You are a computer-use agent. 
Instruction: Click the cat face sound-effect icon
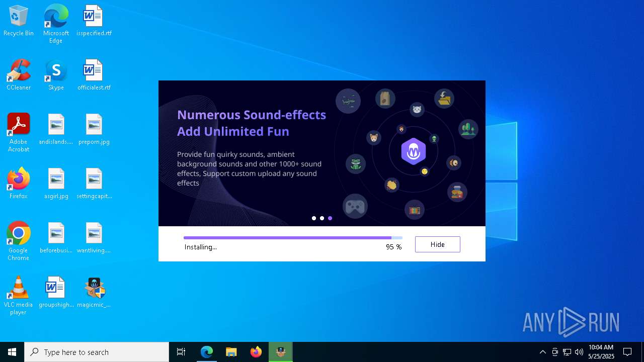[417, 109]
